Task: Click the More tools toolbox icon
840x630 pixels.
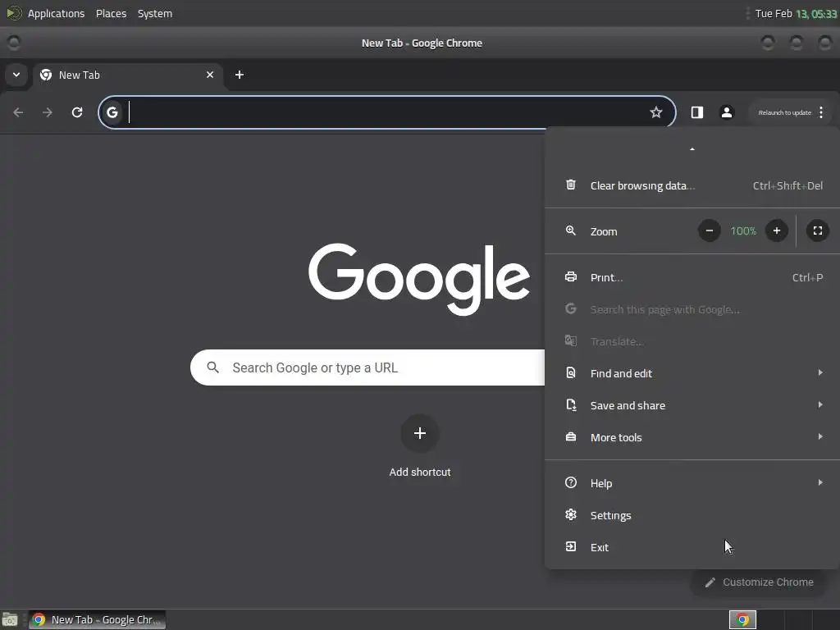Action: click(571, 437)
